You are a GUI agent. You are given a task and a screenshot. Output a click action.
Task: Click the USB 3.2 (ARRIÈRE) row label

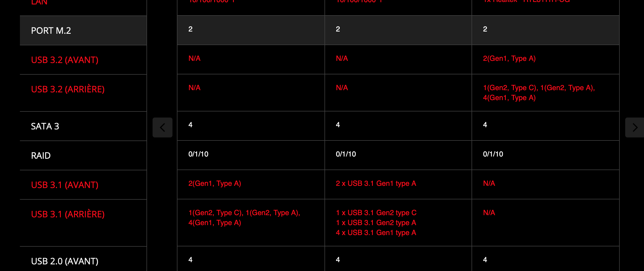click(x=68, y=89)
